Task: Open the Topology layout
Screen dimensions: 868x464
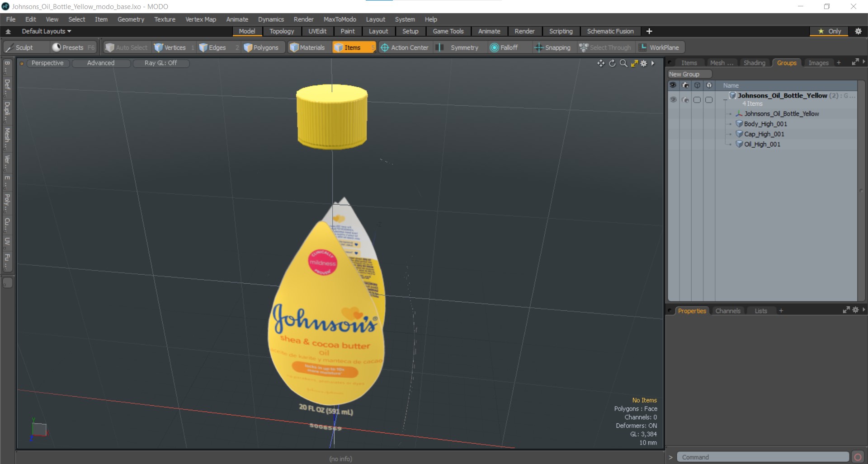Action: [x=282, y=31]
